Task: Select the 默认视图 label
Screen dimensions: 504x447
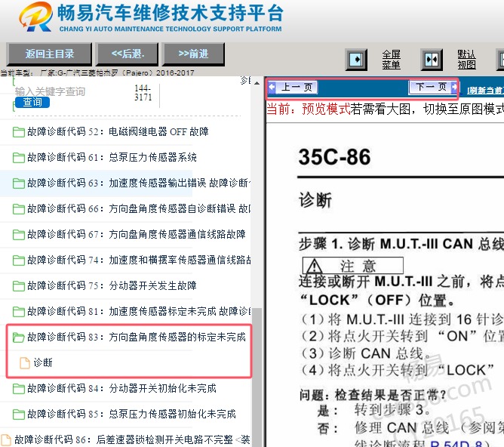Action: click(467, 60)
